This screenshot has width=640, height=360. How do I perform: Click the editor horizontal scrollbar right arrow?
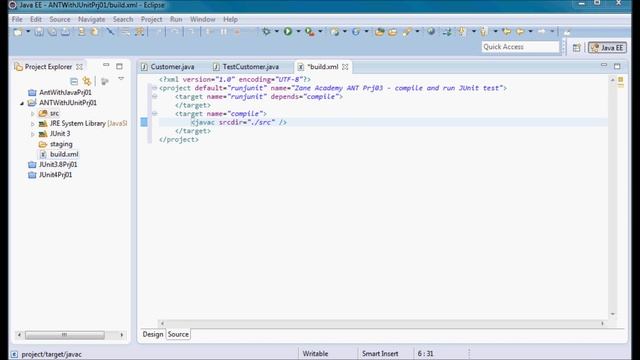point(602,323)
